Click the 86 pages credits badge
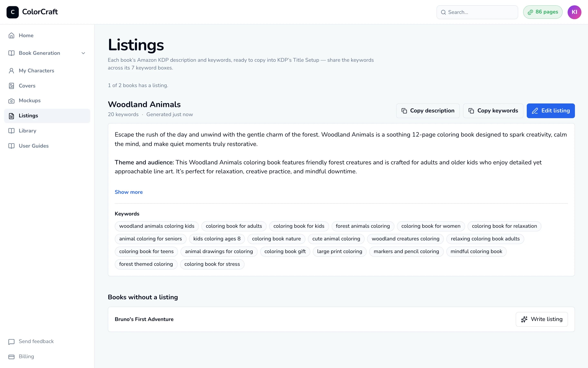 tap(543, 12)
